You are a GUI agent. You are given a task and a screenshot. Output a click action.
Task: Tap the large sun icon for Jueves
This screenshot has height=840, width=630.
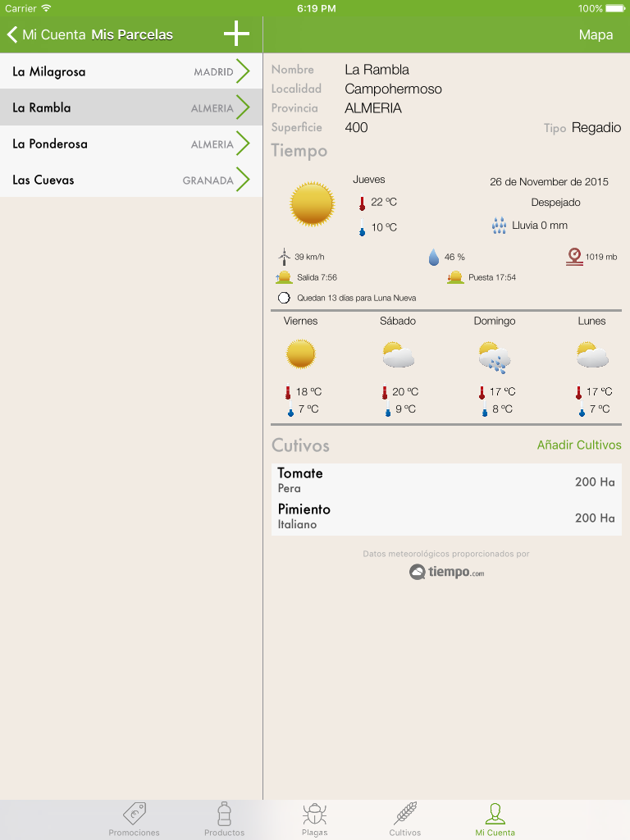tap(313, 203)
